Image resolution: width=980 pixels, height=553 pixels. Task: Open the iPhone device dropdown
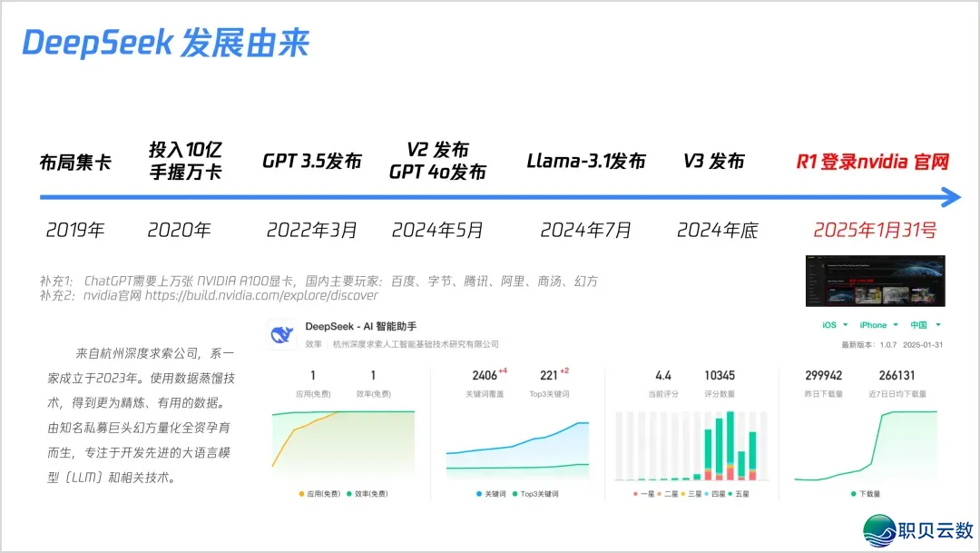[x=878, y=325]
